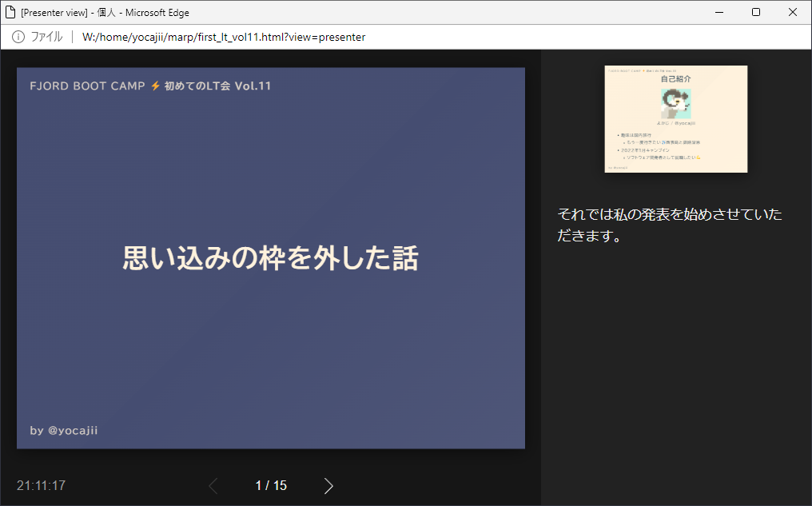Click the next slide preview thumbnail
This screenshot has height=506, width=812.
(676, 119)
